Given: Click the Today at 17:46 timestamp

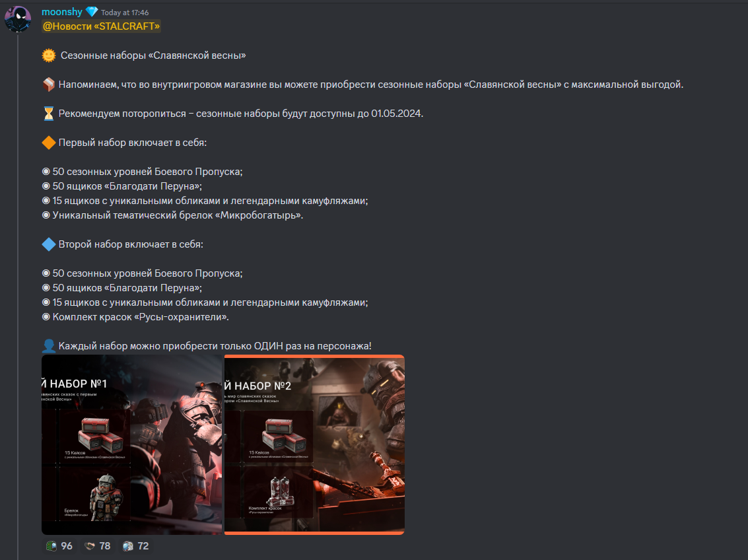Looking at the screenshot, I should pos(125,13).
